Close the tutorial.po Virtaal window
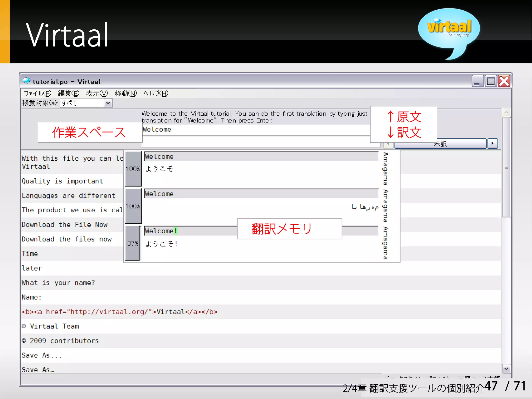Viewport: 532px width, 399px height. tap(504, 81)
